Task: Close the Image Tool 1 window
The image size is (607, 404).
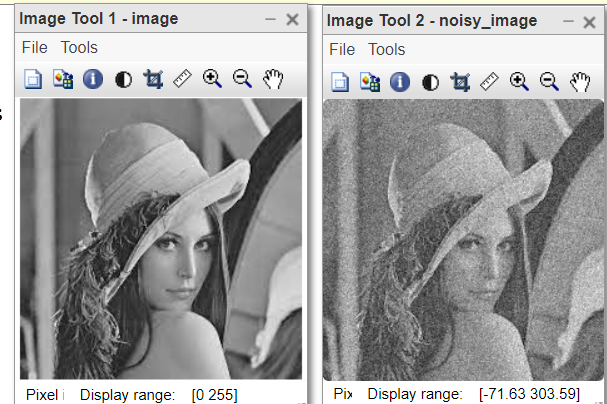Action: [x=292, y=19]
